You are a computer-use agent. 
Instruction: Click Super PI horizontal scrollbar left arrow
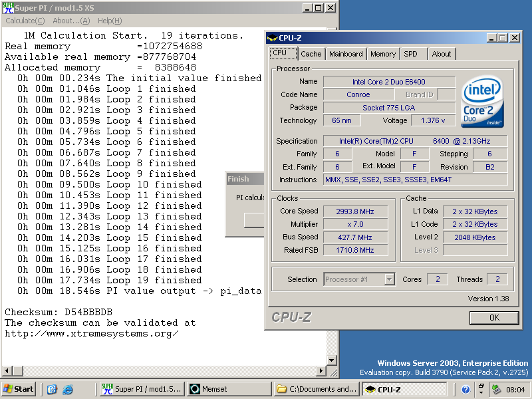[7, 371]
